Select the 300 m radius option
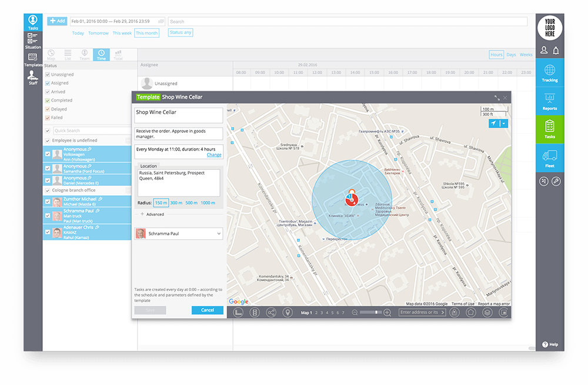The image size is (588, 385). pos(176,203)
